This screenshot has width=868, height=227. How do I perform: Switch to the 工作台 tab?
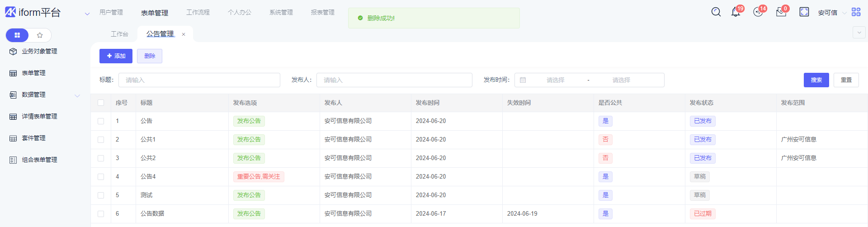pyautogui.click(x=119, y=34)
